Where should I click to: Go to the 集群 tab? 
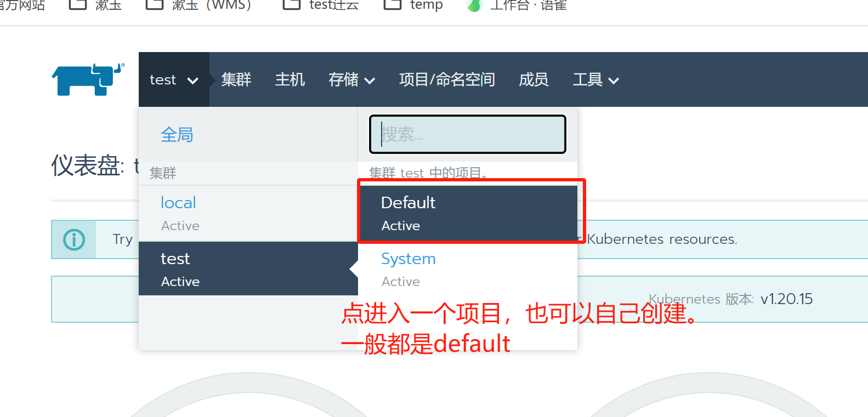tap(236, 80)
